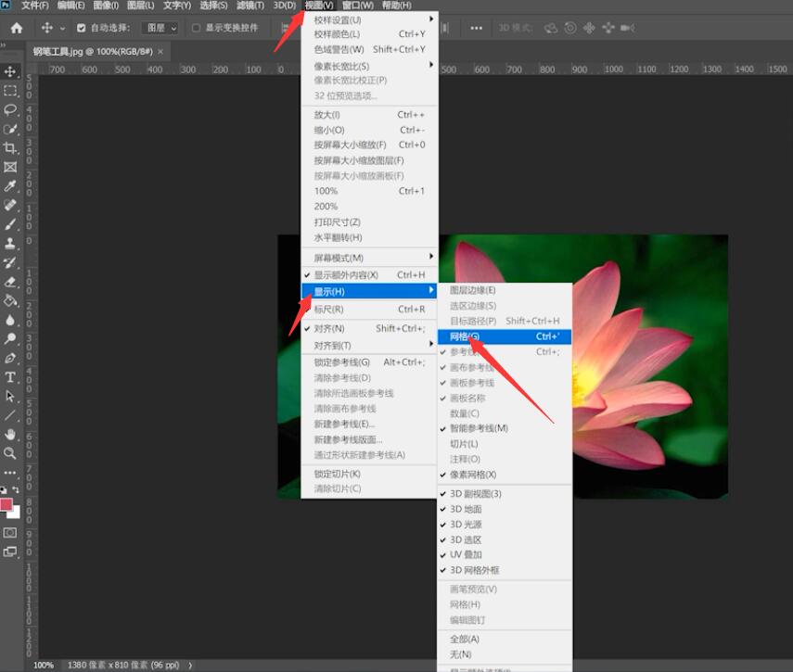Open the options bar more-options ellipsis
Image resolution: width=793 pixels, height=672 pixels.
pyautogui.click(x=476, y=29)
